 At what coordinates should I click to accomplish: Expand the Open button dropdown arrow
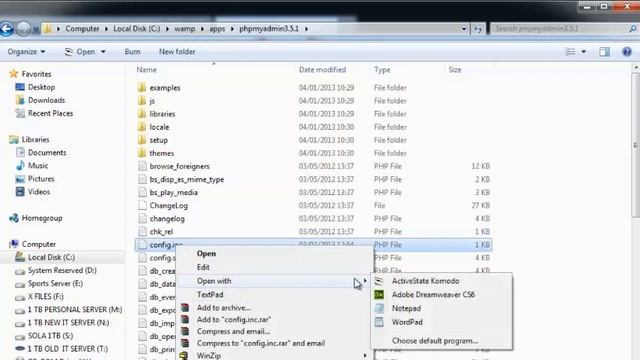[103, 52]
